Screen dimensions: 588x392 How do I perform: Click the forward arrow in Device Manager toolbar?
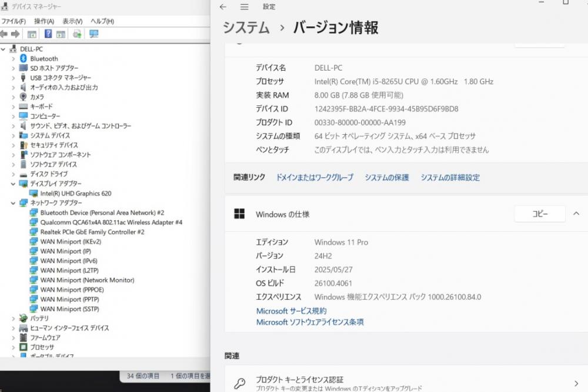pyautogui.click(x=15, y=34)
